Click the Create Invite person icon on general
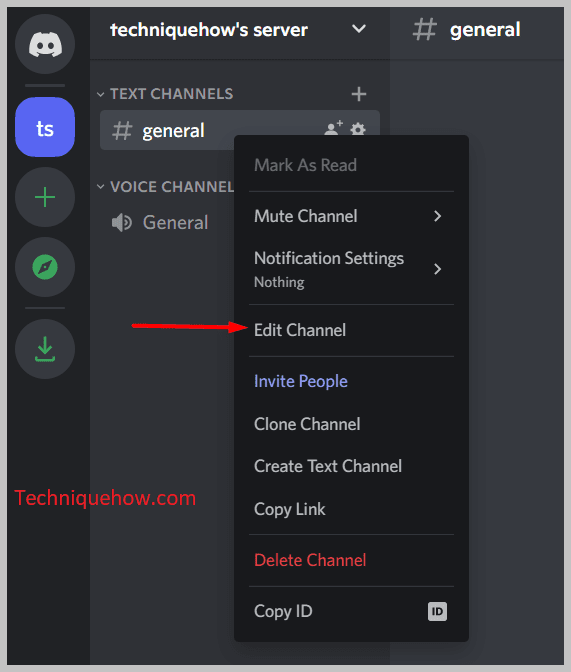This screenshot has height=672, width=571. (x=334, y=128)
